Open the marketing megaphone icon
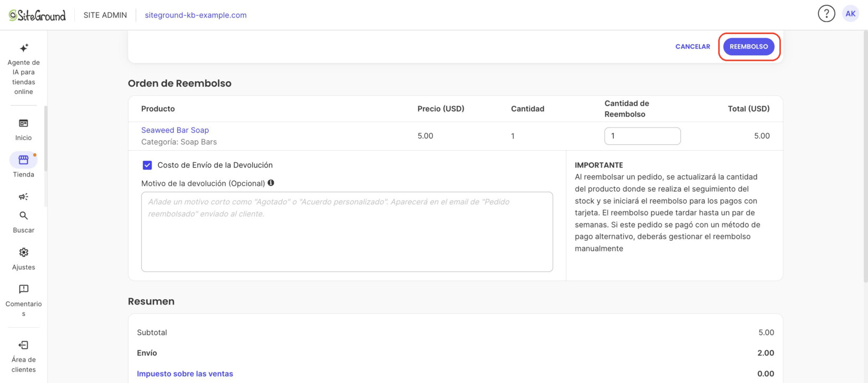The image size is (868, 383). click(x=24, y=197)
